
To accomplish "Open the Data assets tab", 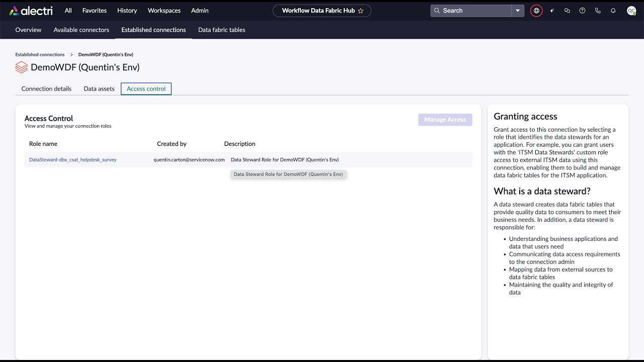I will click(99, 88).
